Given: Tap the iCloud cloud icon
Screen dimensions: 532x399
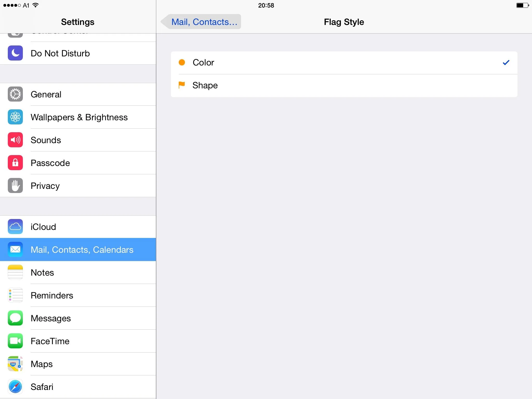Looking at the screenshot, I should coord(15,227).
